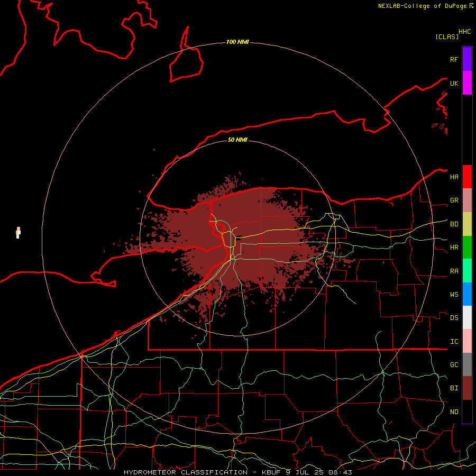
Task: Click the isolated echo pixel in the lake
Action: 18,233
